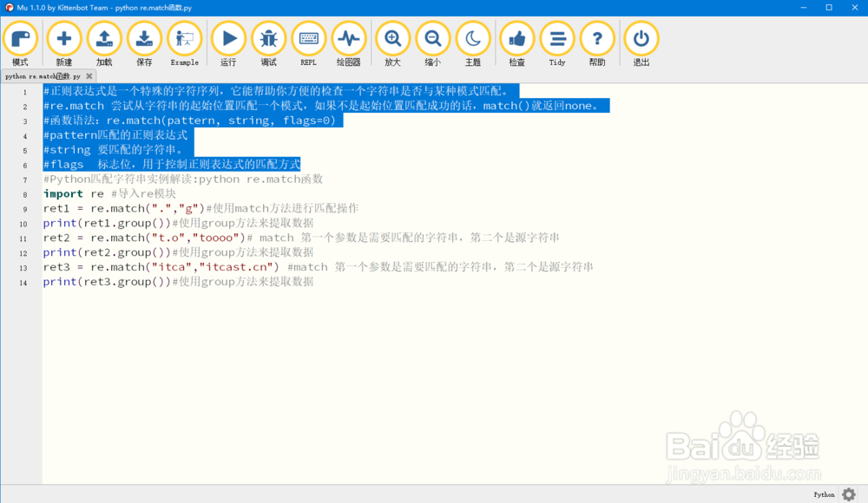Click line number 1 in gutter

(x=25, y=92)
